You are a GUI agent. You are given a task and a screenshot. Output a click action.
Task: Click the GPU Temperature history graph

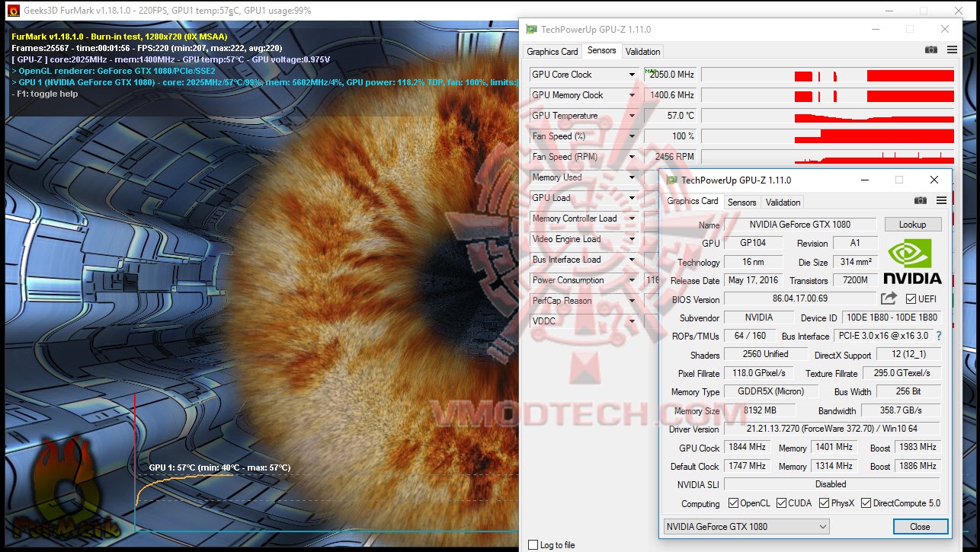click(828, 116)
